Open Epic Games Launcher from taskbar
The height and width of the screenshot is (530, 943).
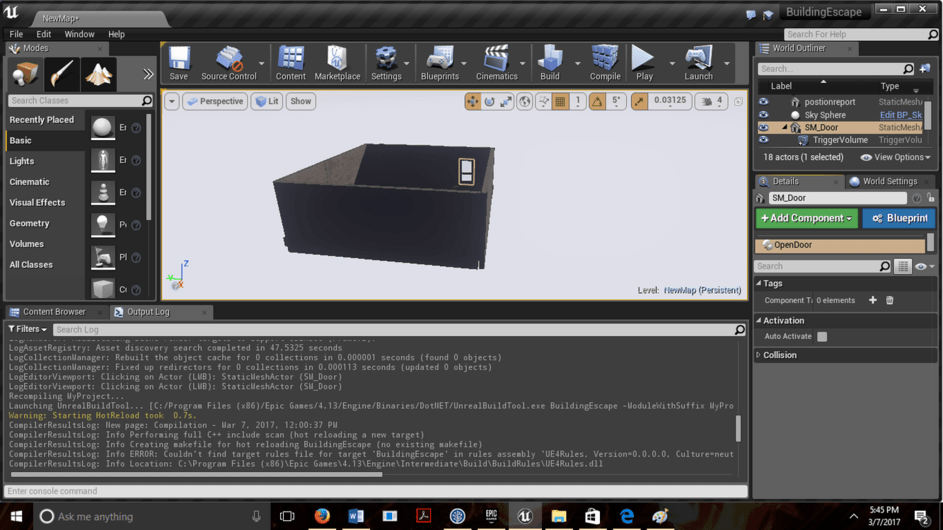coord(491,516)
